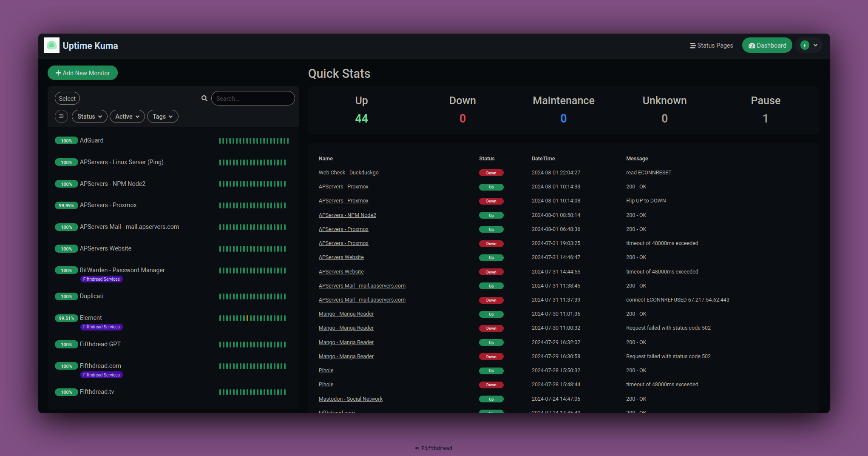The width and height of the screenshot is (868, 456).
Task: Open the Status filter dropdown
Action: [x=89, y=116]
